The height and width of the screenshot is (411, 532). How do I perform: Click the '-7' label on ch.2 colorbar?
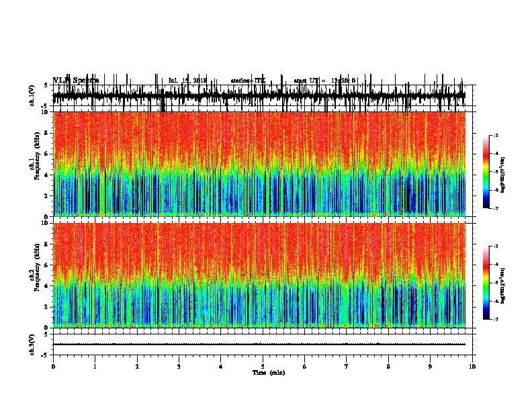point(496,319)
